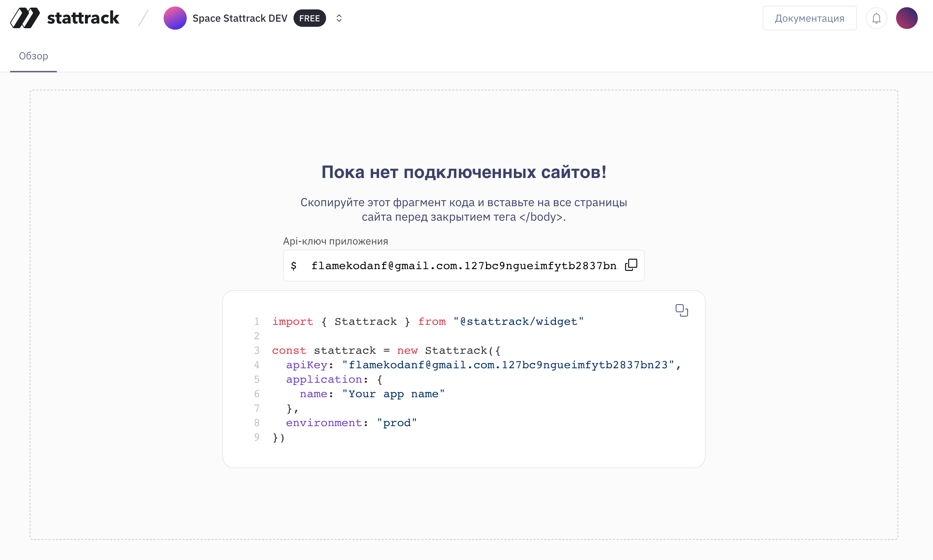Open the notifications bell
Viewport: 933px width, 560px height.
(x=877, y=18)
